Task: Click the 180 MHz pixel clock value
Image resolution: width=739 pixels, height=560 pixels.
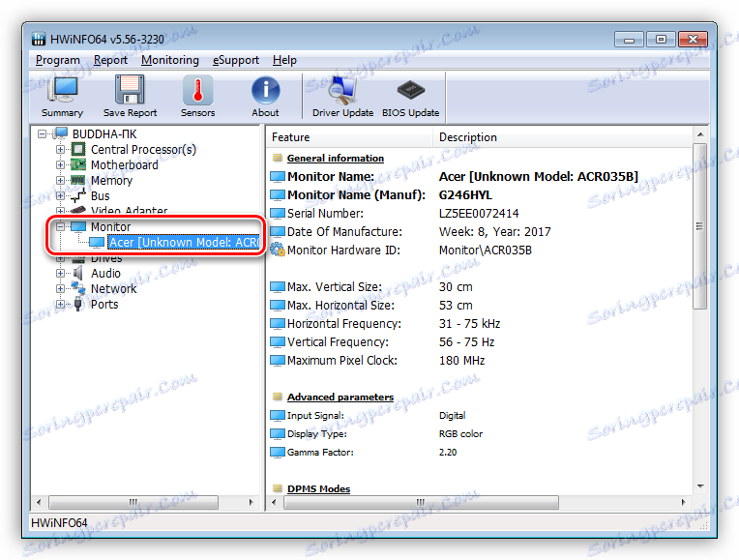Action: click(462, 361)
